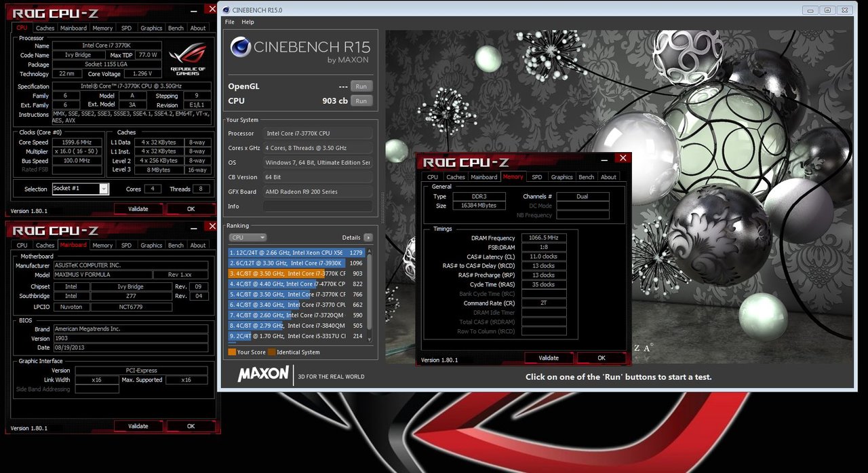The width and height of the screenshot is (868, 473).
Task: Minimize the Cinebench R15.0 window
Action: pyautogui.click(x=810, y=10)
